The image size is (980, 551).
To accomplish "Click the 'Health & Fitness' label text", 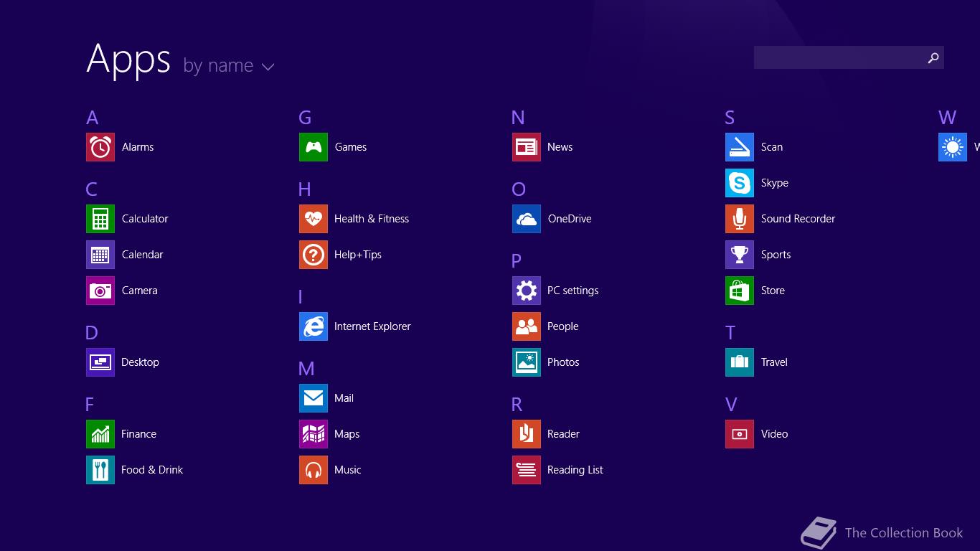I will [372, 219].
